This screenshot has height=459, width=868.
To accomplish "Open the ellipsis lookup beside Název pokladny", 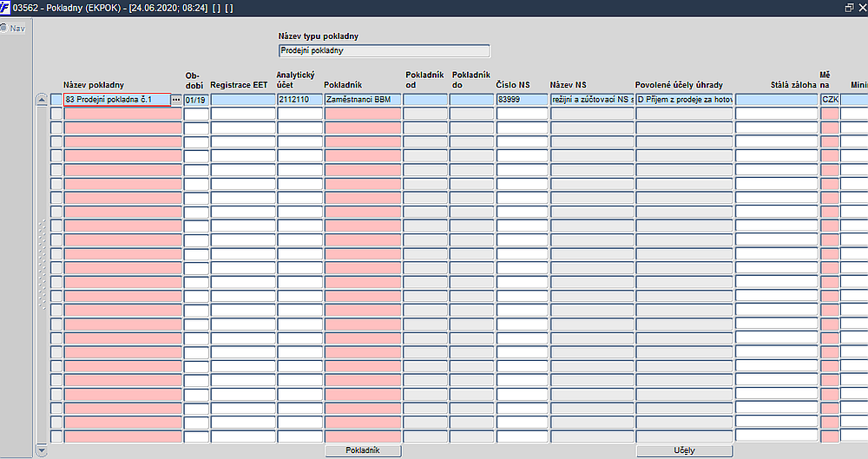I will pos(176,100).
